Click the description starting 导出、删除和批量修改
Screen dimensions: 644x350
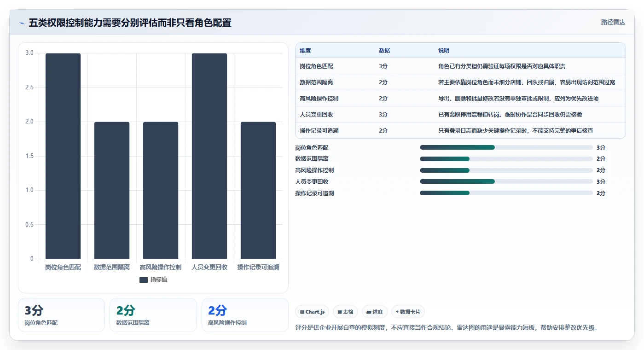518,99
